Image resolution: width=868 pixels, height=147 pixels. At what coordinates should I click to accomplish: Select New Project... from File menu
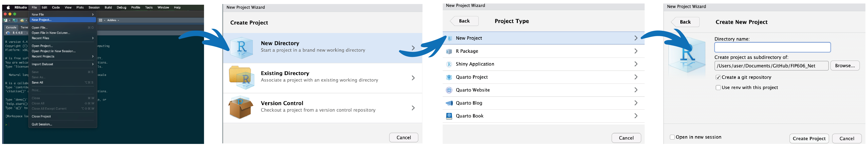pos(41,20)
